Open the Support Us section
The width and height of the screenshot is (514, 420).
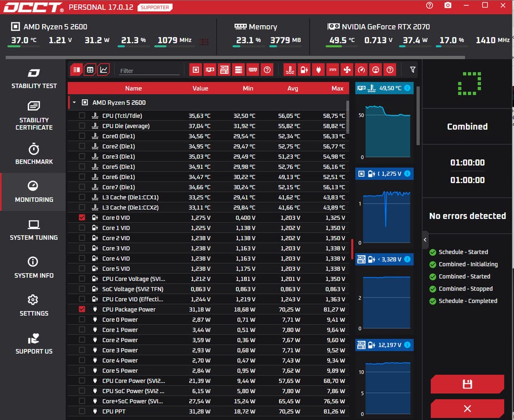34,343
